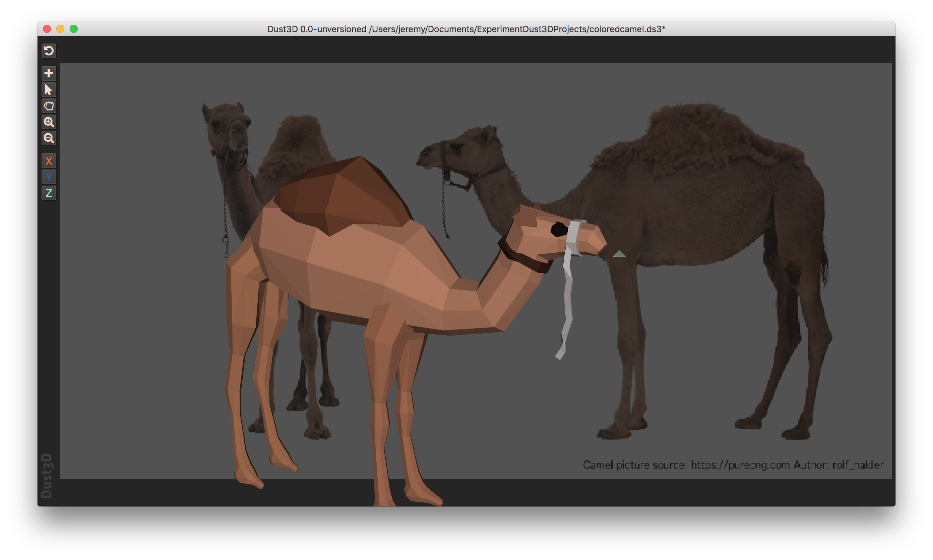
Task: Click the green maximize window button
Action: click(74, 29)
